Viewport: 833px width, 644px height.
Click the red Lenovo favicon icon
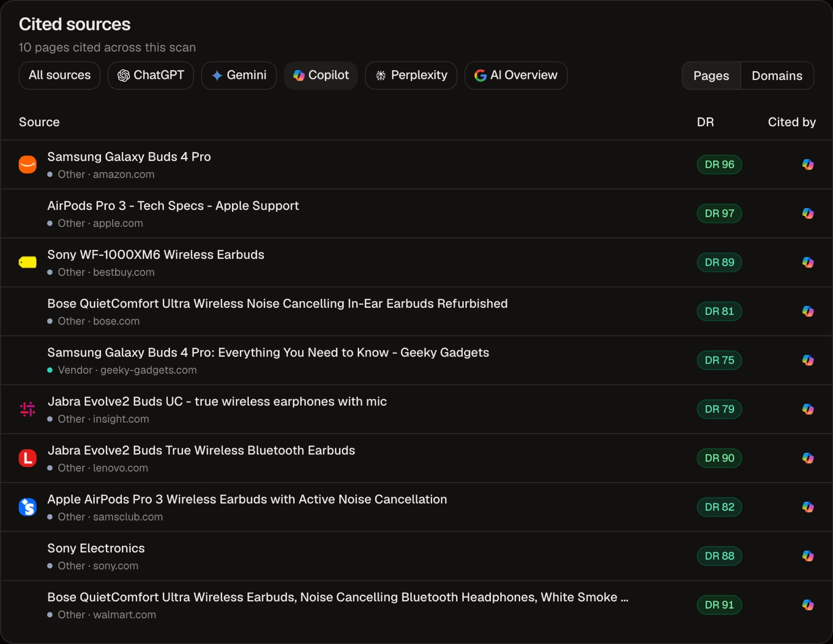point(27,458)
